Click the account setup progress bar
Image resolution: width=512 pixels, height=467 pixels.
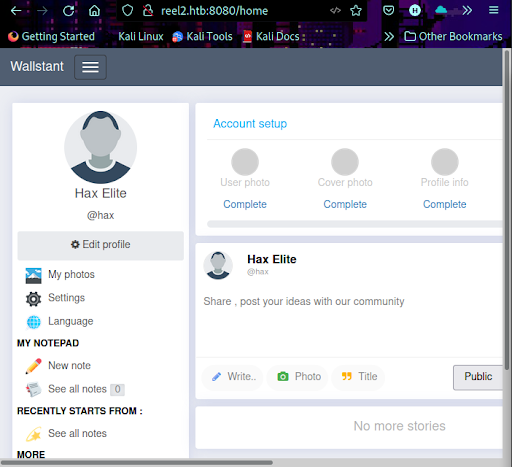point(355,224)
